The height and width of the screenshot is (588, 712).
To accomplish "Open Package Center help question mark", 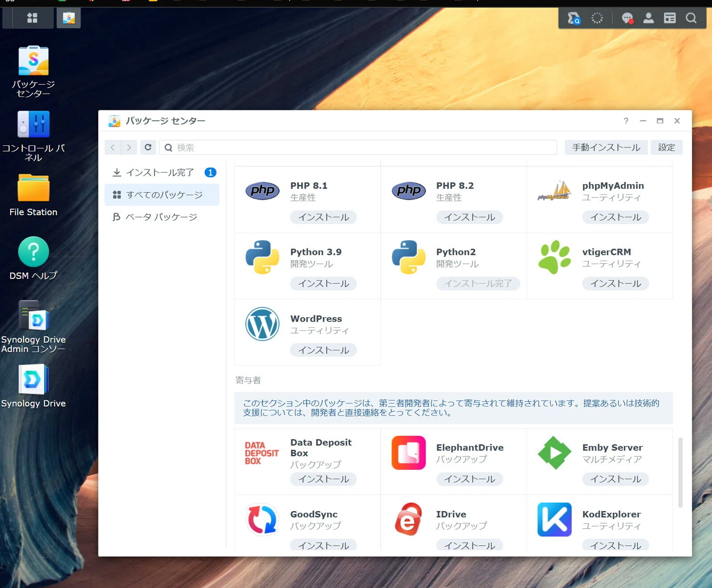I will coord(626,121).
